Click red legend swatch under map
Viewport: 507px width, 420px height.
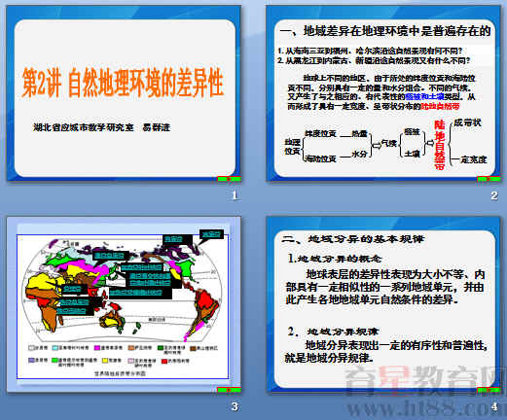tap(164, 361)
